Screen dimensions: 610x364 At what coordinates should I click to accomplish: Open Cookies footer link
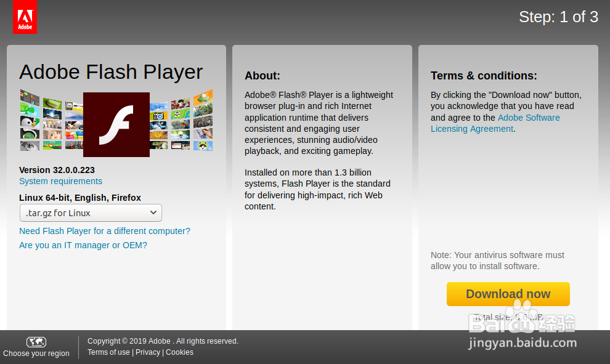179,352
